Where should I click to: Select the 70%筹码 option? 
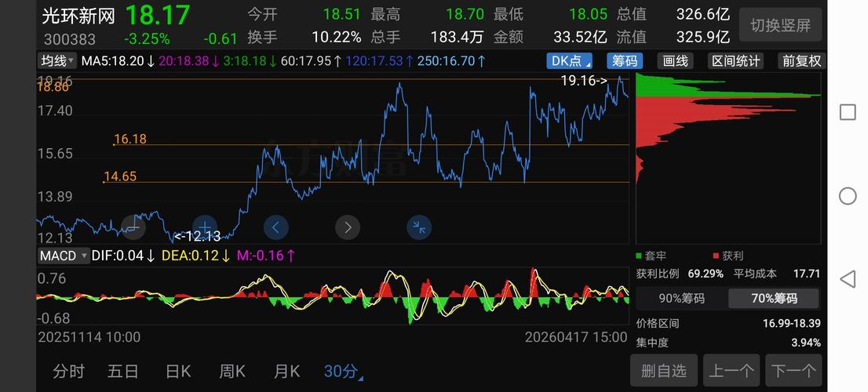(x=773, y=299)
